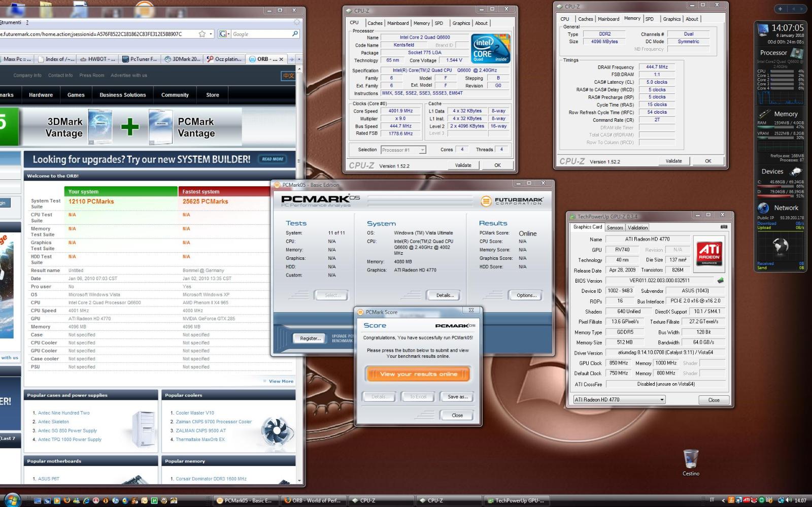The height and width of the screenshot is (507, 812).
Task: Open ATI Radeon HD 4770 GPU selector dropdown
Action: click(x=619, y=399)
